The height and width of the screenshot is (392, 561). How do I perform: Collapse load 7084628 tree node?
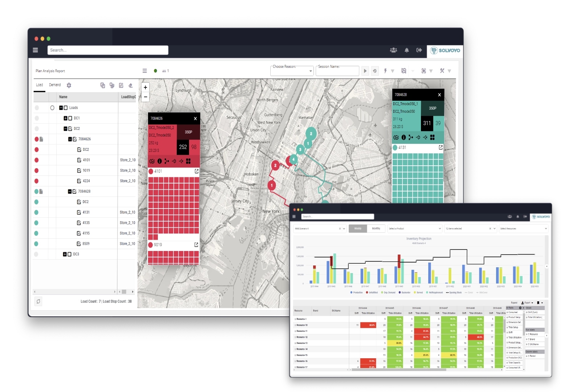(70, 191)
